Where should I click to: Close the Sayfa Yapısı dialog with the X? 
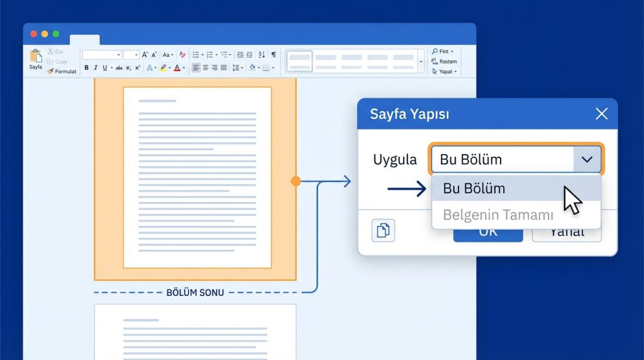(602, 114)
